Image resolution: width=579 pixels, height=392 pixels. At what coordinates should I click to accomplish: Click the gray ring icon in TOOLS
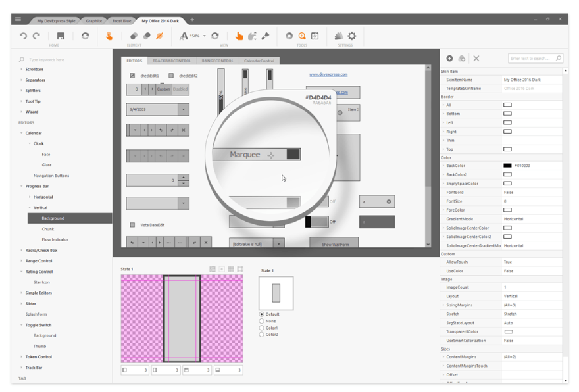click(289, 36)
